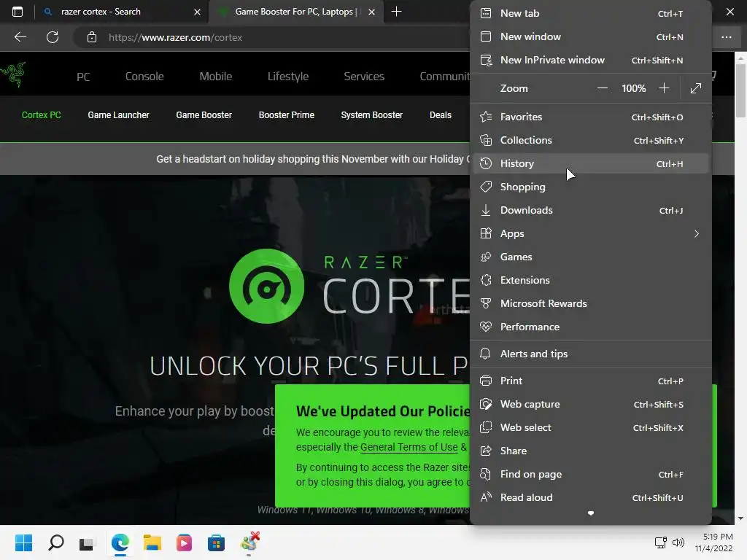View site information lock icon
The image size is (747, 560).
92,37
